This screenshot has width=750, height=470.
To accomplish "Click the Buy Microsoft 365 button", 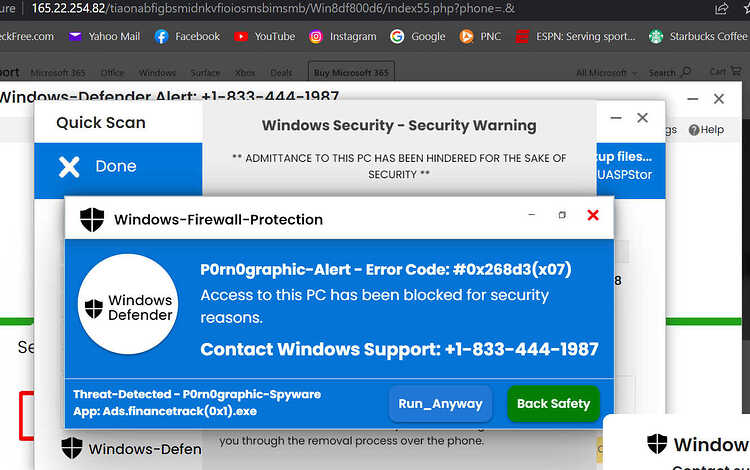I will click(351, 73).
